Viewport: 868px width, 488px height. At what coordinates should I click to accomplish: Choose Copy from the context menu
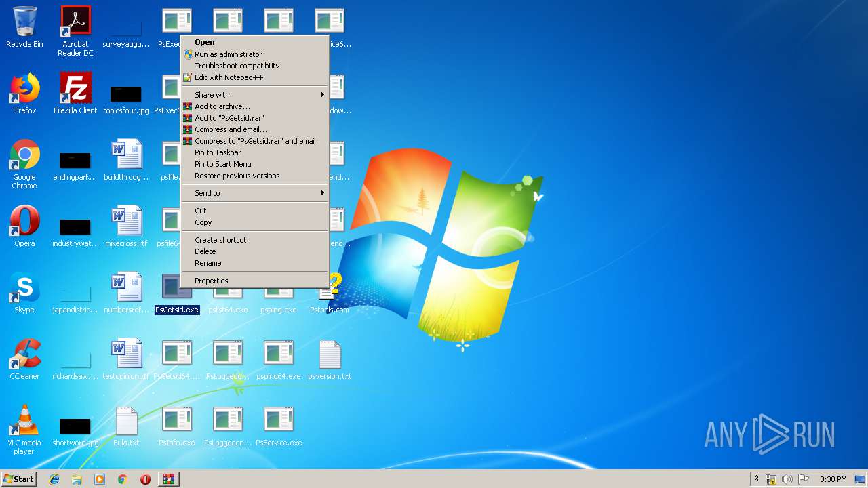point(255,222)
